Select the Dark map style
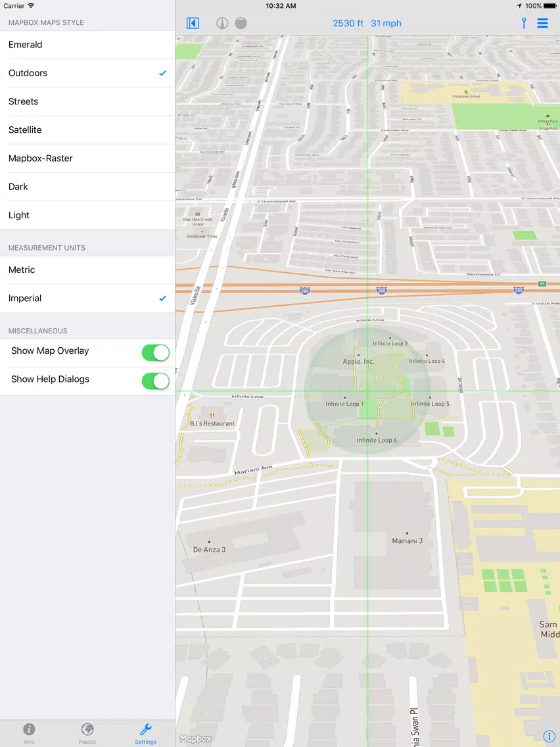The width and height of the screenshot is (560, 747). 87,187
